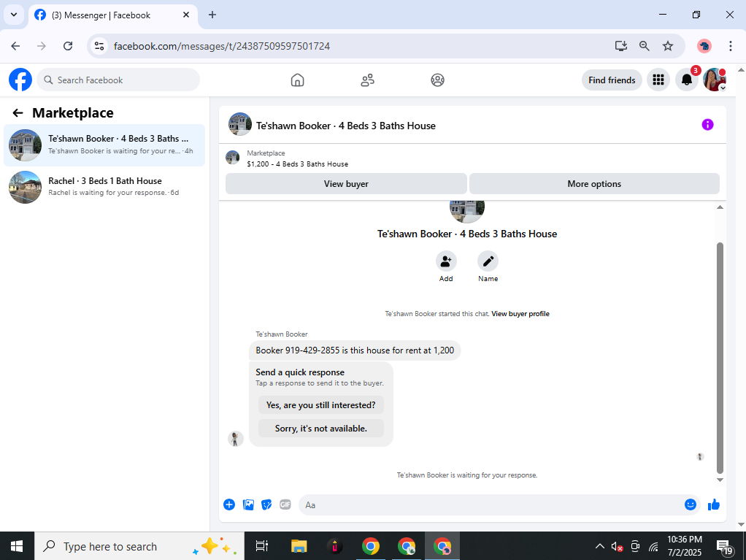This screenshot has height=560, width=746.
Task: Open Windows Start menu
Action: click(x=17, y=546)
